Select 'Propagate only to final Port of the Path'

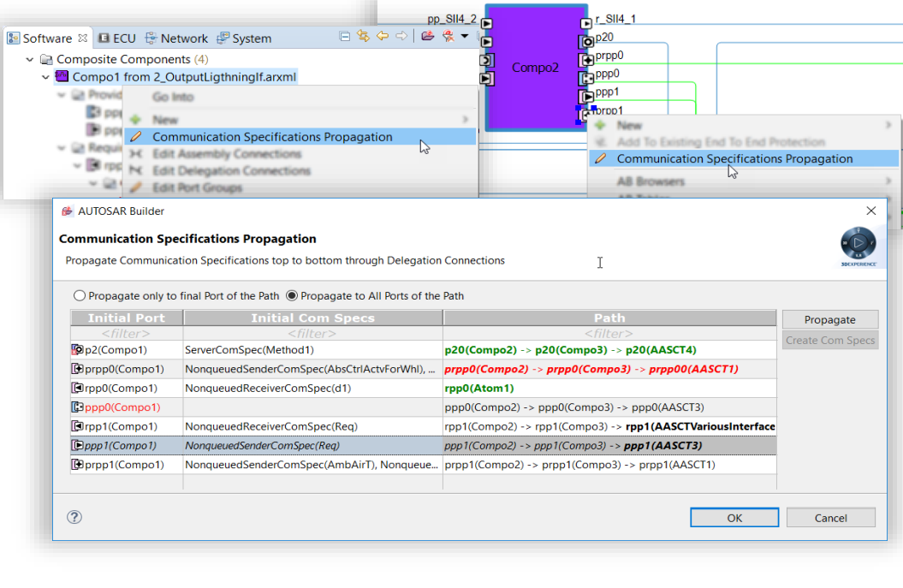(176, 296)
